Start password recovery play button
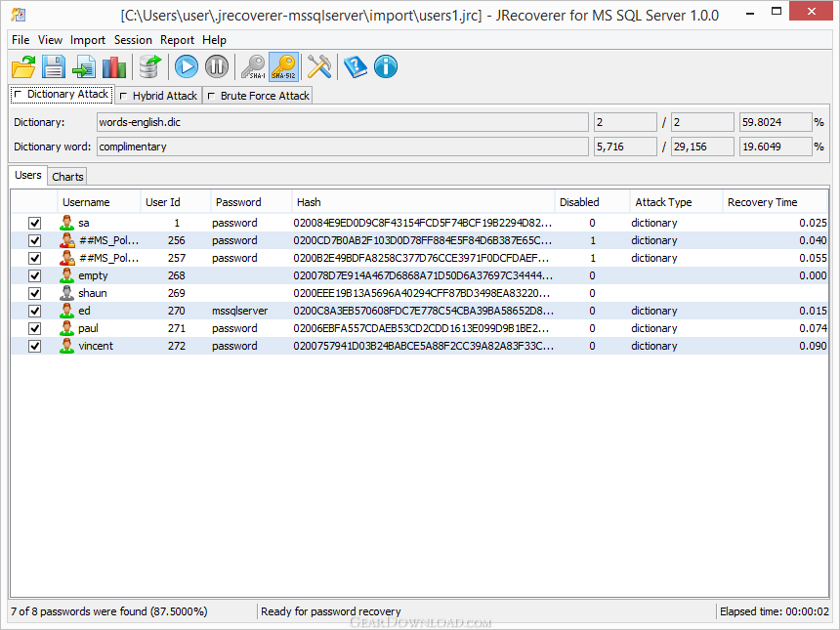Screen dimensions: 840x630 tap(187, 67)
